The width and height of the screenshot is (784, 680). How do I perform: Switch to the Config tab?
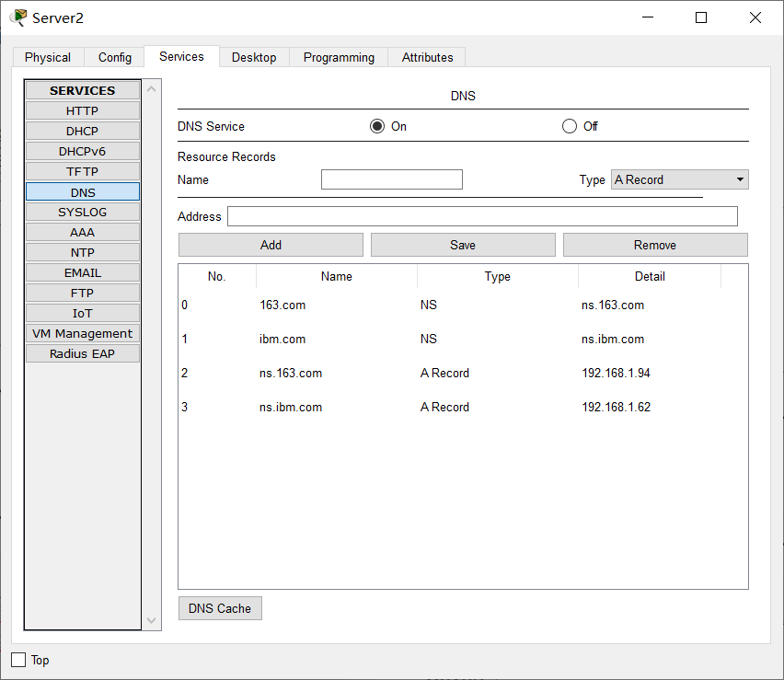click(x=114, y=57)
